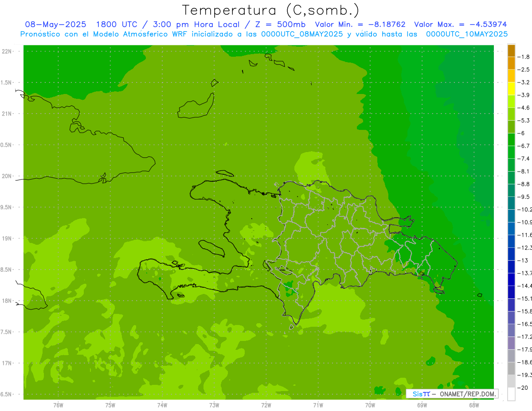Click the "08-May-2025" date text

pyautogui.click(x=55, y=25)
